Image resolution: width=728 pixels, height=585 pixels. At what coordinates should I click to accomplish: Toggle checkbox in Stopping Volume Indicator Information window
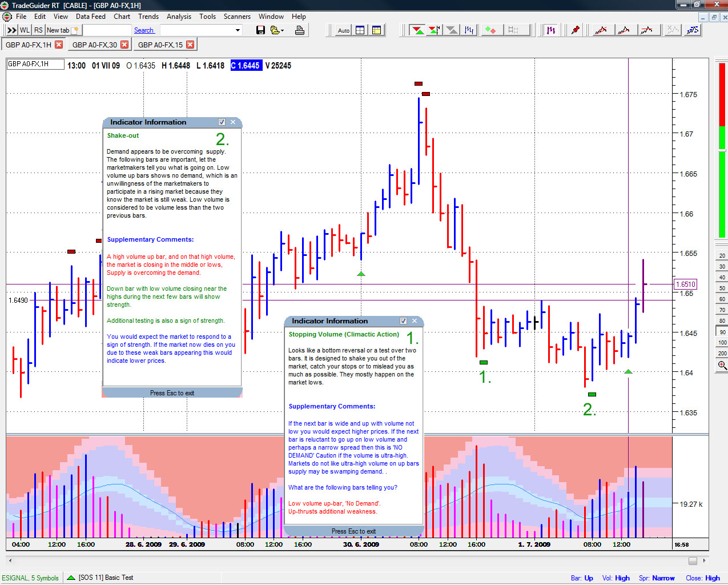(403, 321)
